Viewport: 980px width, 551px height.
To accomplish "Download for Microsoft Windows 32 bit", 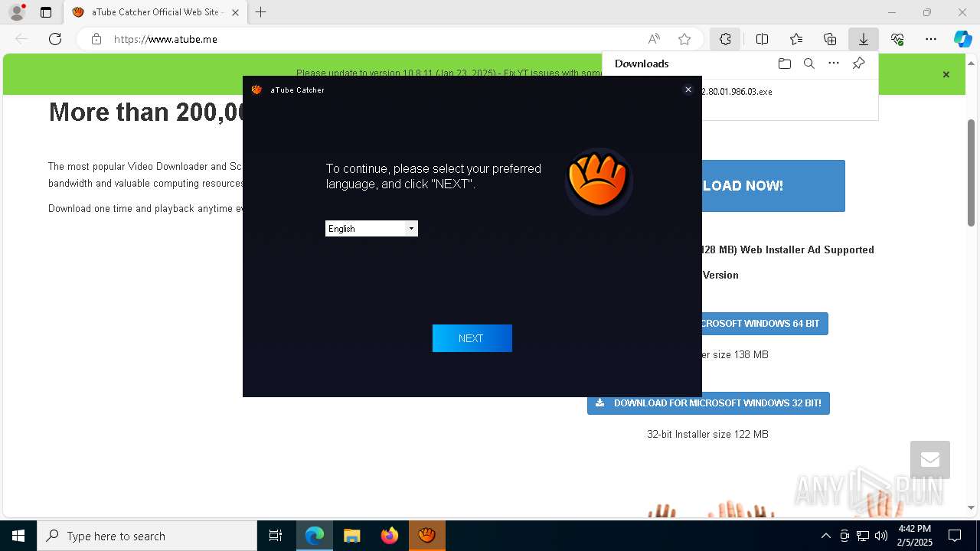I will point(708,403).
